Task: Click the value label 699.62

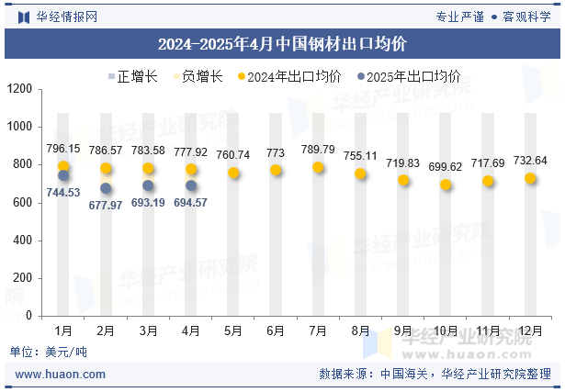Action: [x=446, y=167]
